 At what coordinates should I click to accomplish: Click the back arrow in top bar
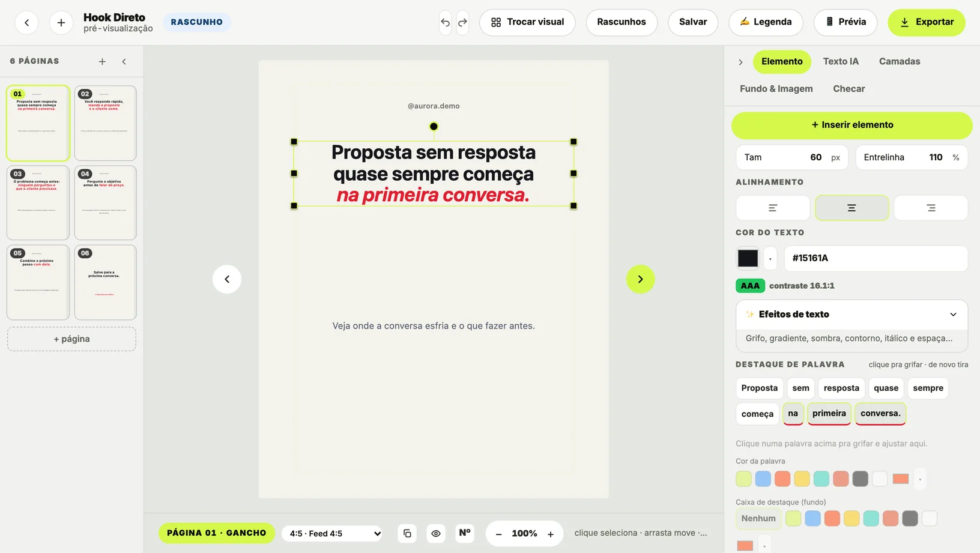point(26,23)
